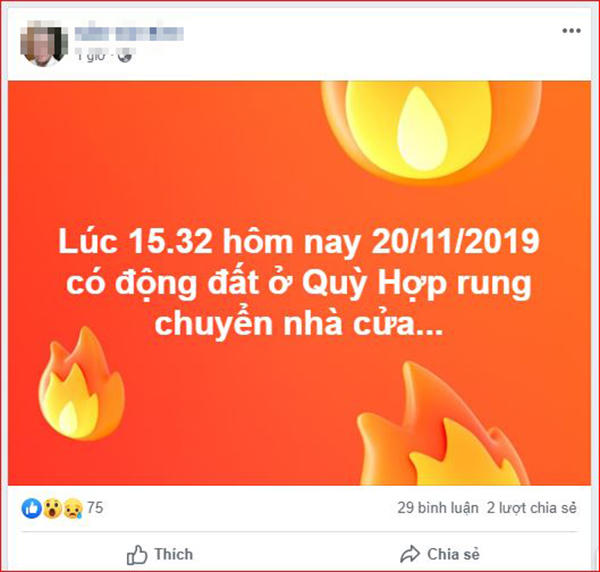
Task: Click the thumbs-up icon beside Thích
Action: (x=137, y=555)
